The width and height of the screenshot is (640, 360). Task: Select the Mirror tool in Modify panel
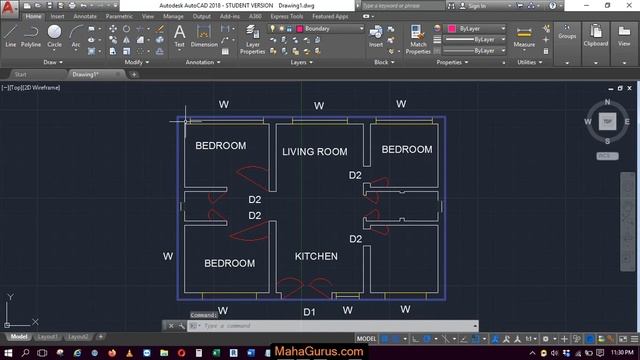pyautogui.click(x=127, y=40)
